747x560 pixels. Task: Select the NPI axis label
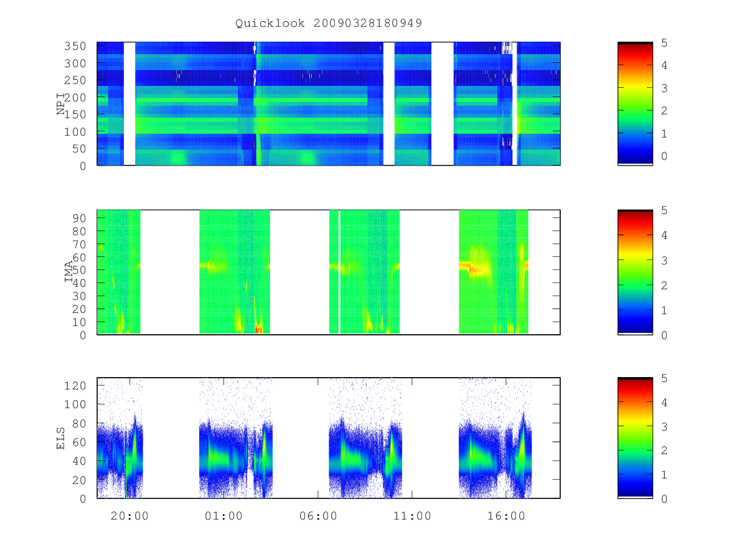point(61,104)
